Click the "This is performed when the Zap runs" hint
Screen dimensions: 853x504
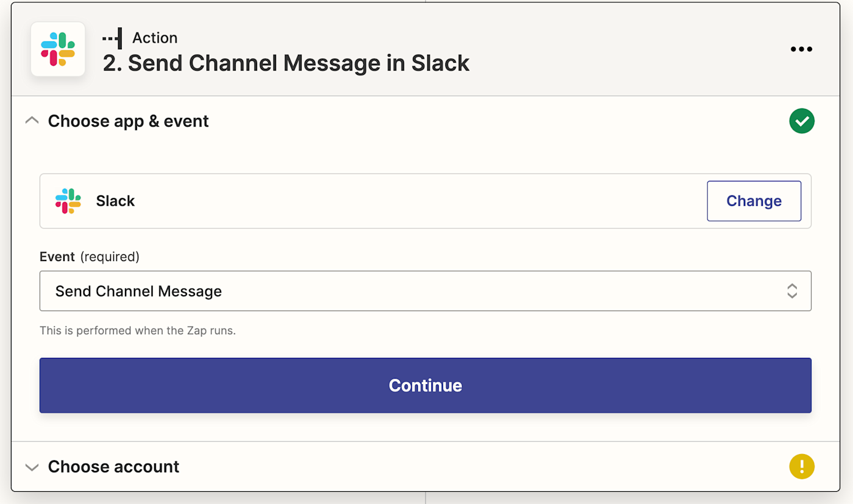pos(138,331)
